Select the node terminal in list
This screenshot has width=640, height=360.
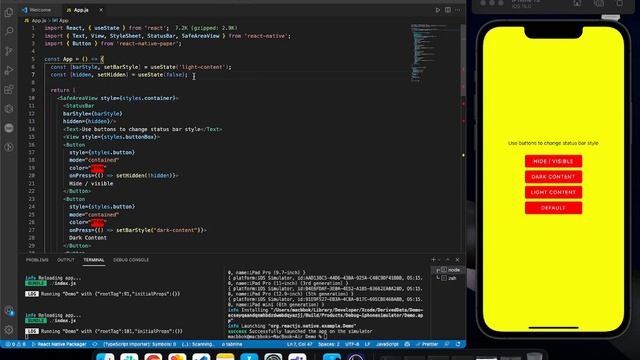449,270
